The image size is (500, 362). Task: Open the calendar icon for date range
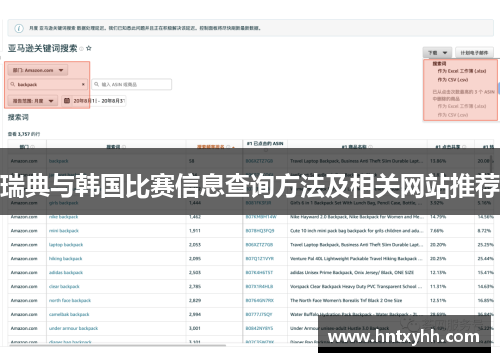point(67,101)
